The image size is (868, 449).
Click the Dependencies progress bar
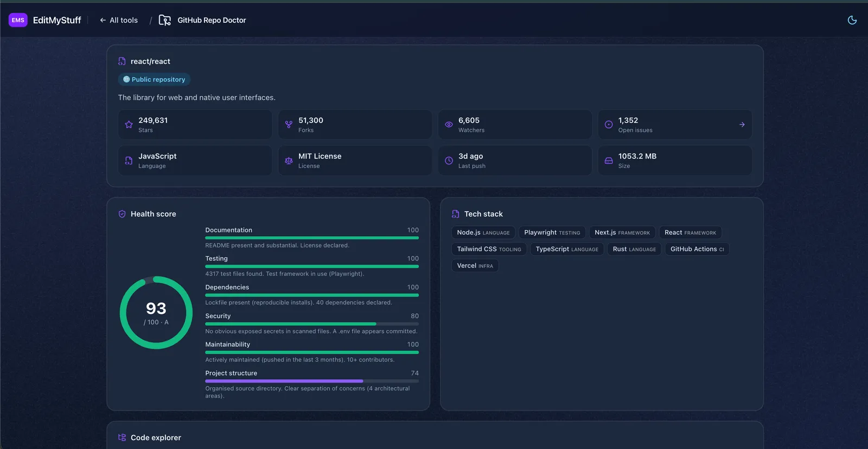[x=312, y=295]
